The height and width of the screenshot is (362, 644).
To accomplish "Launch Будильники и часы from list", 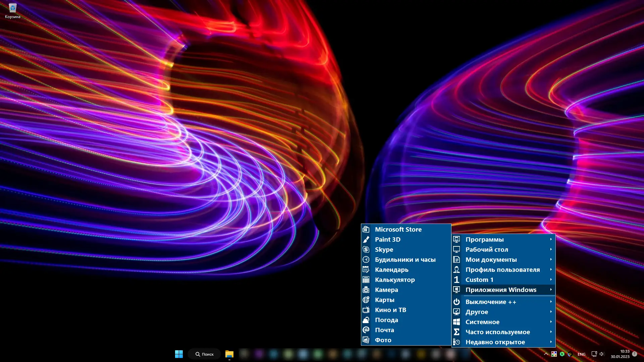I will [405, 259].
